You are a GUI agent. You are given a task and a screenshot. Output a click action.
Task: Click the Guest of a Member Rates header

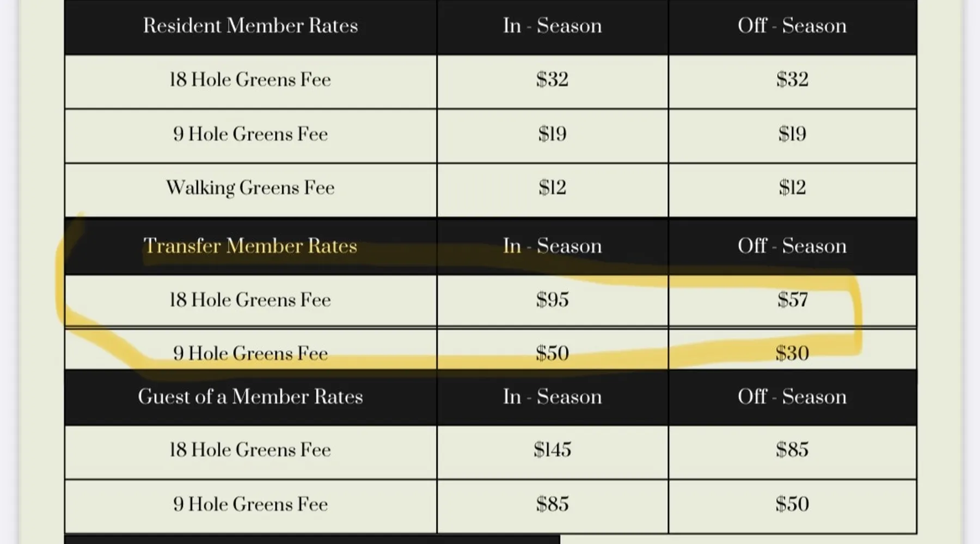250,397
